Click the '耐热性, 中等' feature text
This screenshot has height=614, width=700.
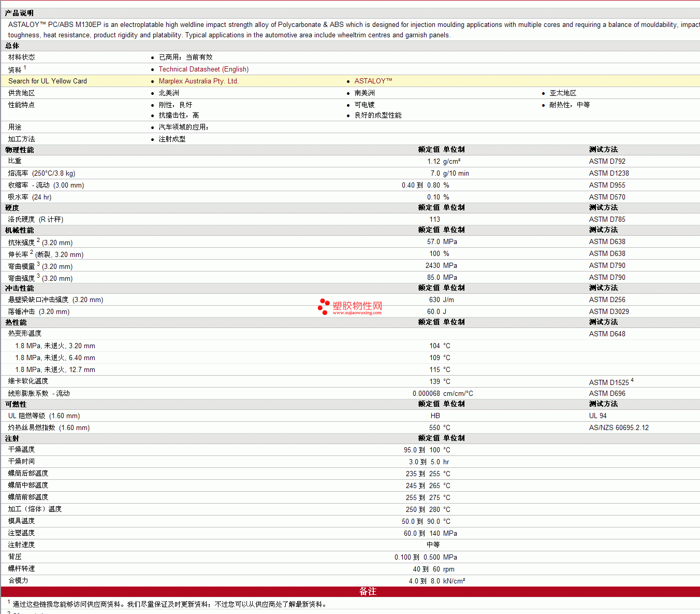pyautogui.click(x=570, y=105)
